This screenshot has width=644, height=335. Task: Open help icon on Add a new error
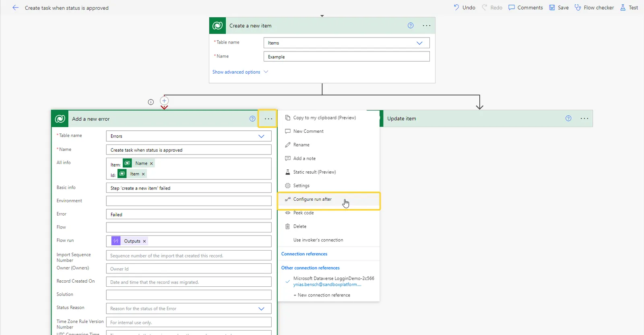[x=252, y=119]
